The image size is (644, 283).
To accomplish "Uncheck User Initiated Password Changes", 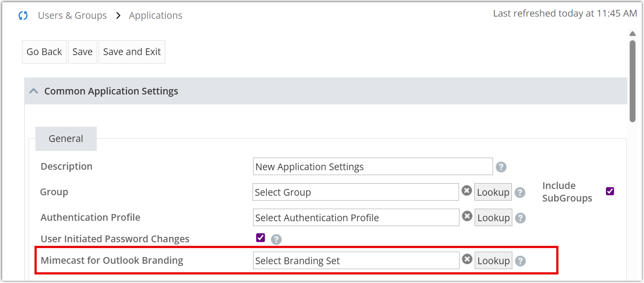I will [260, 238].
